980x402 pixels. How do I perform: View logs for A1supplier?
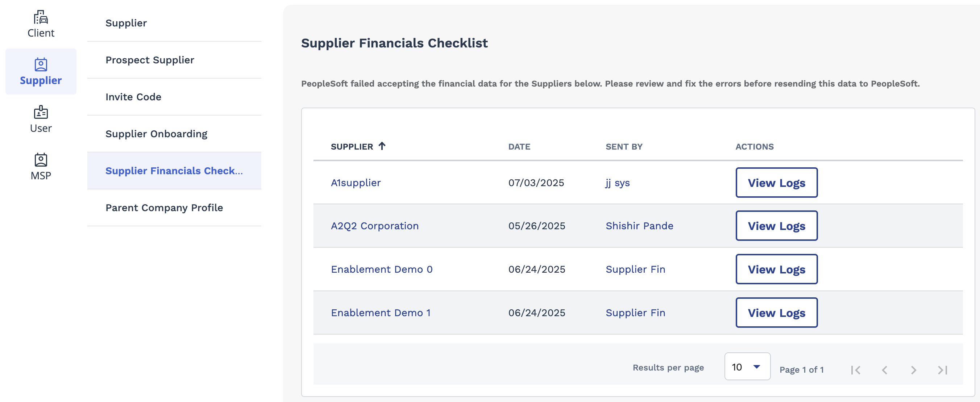click(776, 183)
